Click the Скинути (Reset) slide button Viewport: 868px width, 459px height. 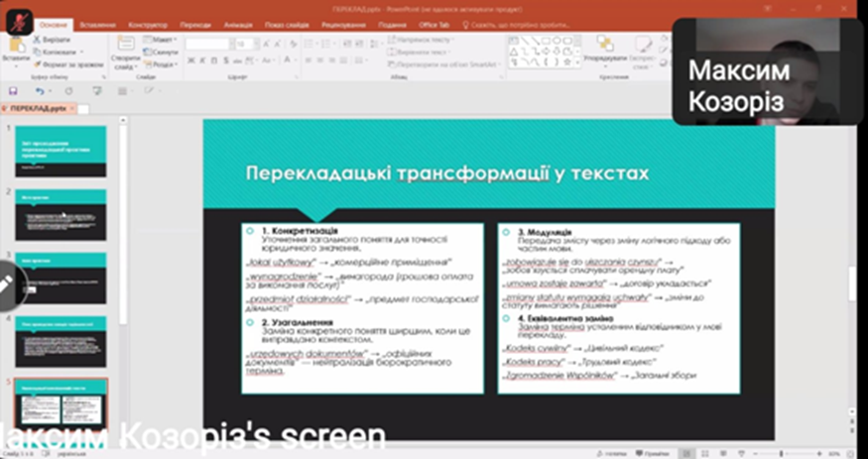pos(165,52)
